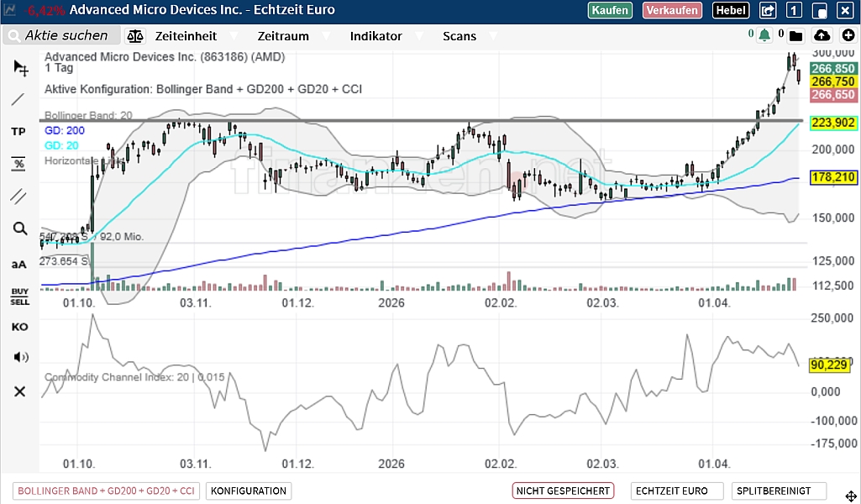This screenshot has height=504, width=861.
Task: Select the cursor crosshair tool
Action: [x=20, y=67]
